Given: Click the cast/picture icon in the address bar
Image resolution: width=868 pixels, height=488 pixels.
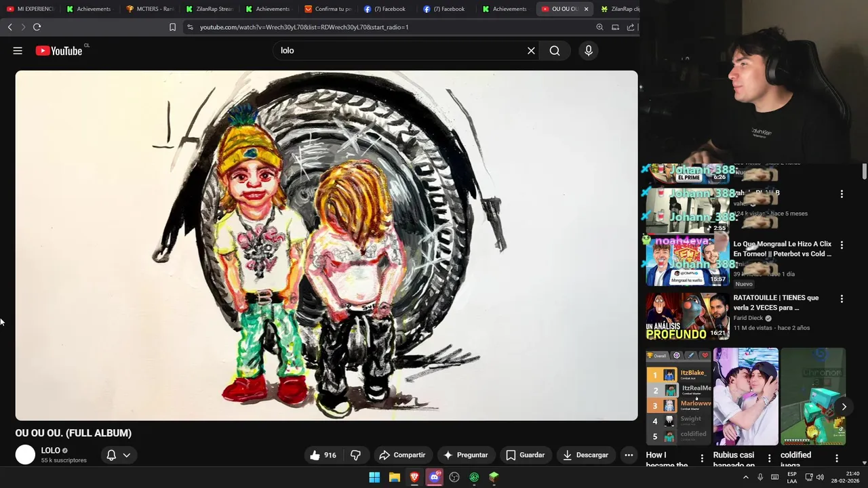Looking at the screenshot, I should pyautogui.click(x=615, y=27).
